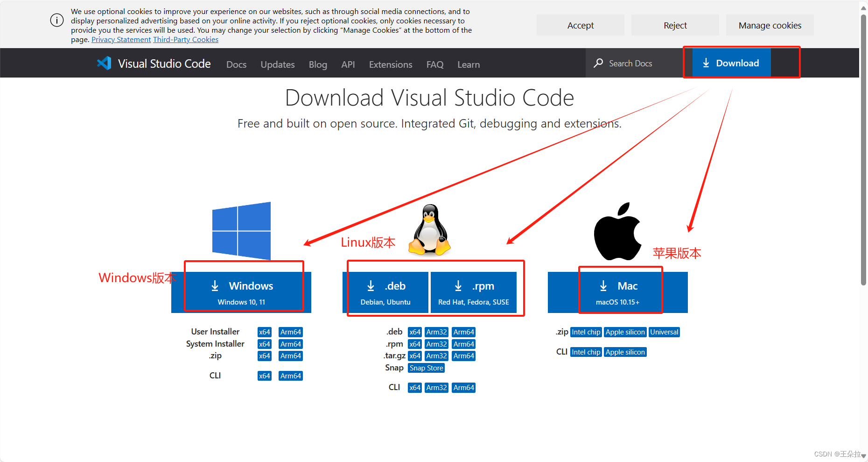This screenshot has width=868, height=462.
Task: Select Arm64 for Windows .zip
Action: (x=291, y=356)
